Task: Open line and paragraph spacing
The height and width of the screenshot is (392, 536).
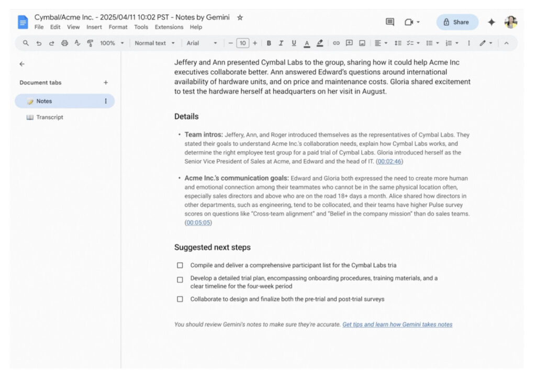Action: point(398,43)
